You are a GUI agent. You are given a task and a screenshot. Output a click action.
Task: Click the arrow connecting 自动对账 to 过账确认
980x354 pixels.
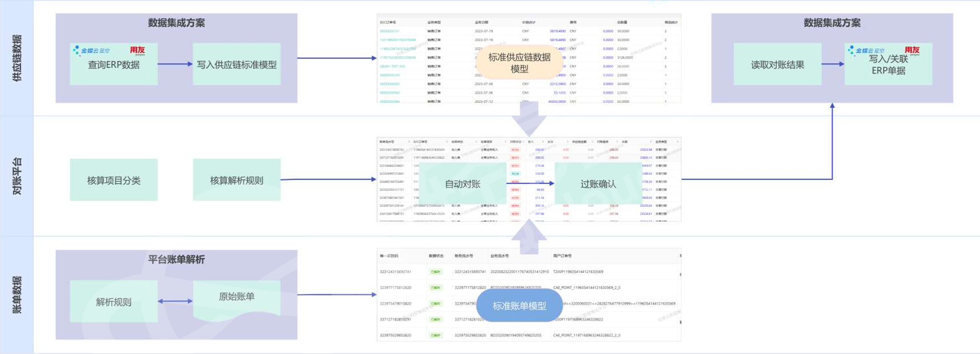(530, 183)
